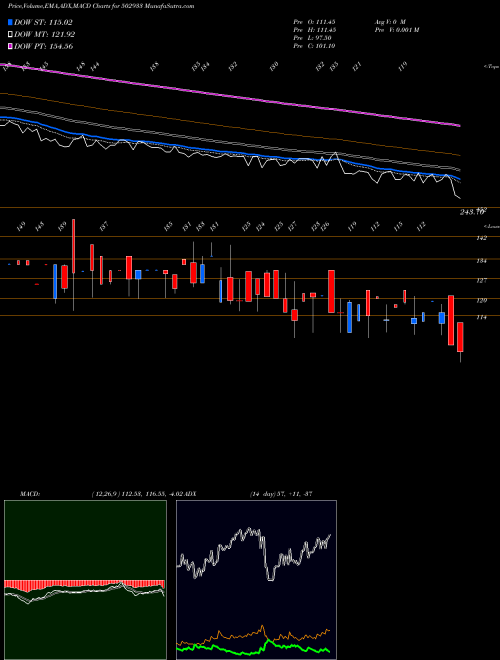The width and height of the screenshot is (500, 660).
Task: Select the DOW PT: 154.56 label
Action: click(x=44, y=46)
